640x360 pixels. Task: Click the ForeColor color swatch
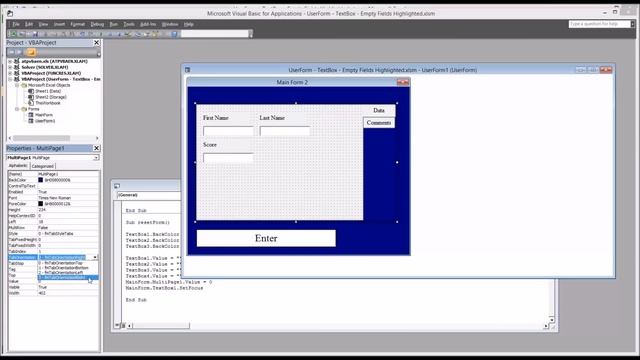tap(40, 204)
